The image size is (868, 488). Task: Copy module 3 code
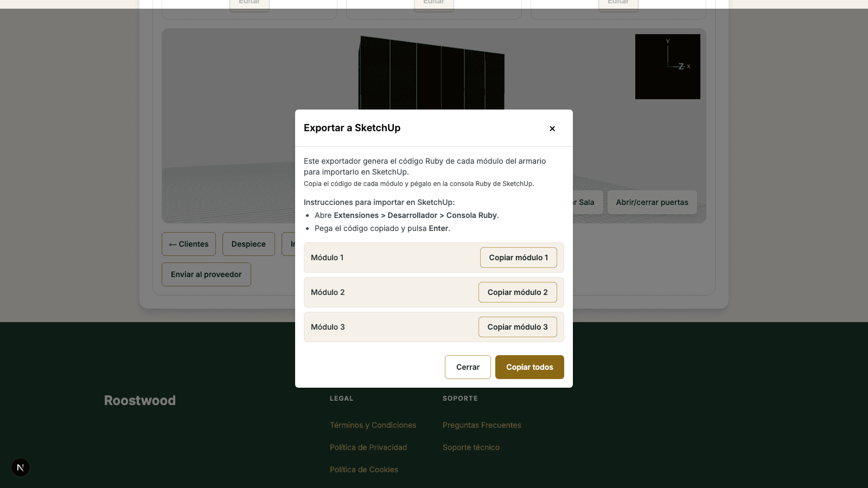pyautogui.click(x=518, y=327)
